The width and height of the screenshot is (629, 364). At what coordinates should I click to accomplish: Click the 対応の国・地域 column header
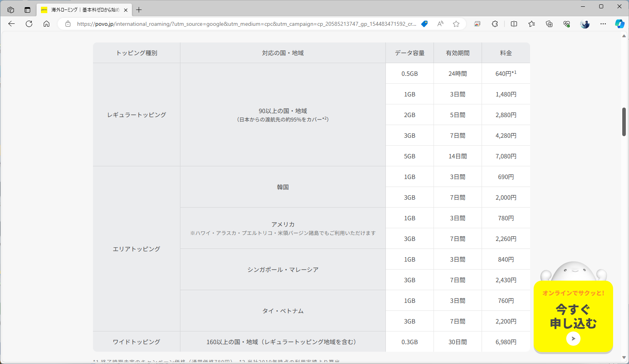[x=283, y=53]
